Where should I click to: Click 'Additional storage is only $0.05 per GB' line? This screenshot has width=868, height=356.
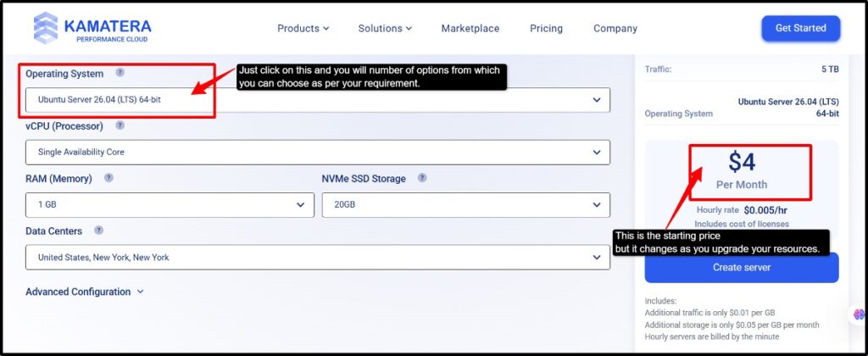(x=732, y=325)
